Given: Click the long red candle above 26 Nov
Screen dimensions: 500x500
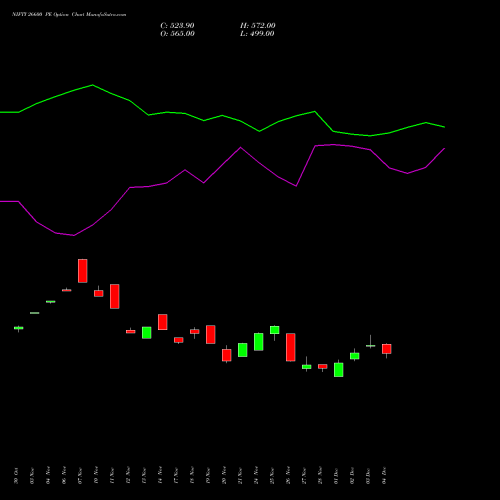Looking at the screenshot, I should click(291, 347).
